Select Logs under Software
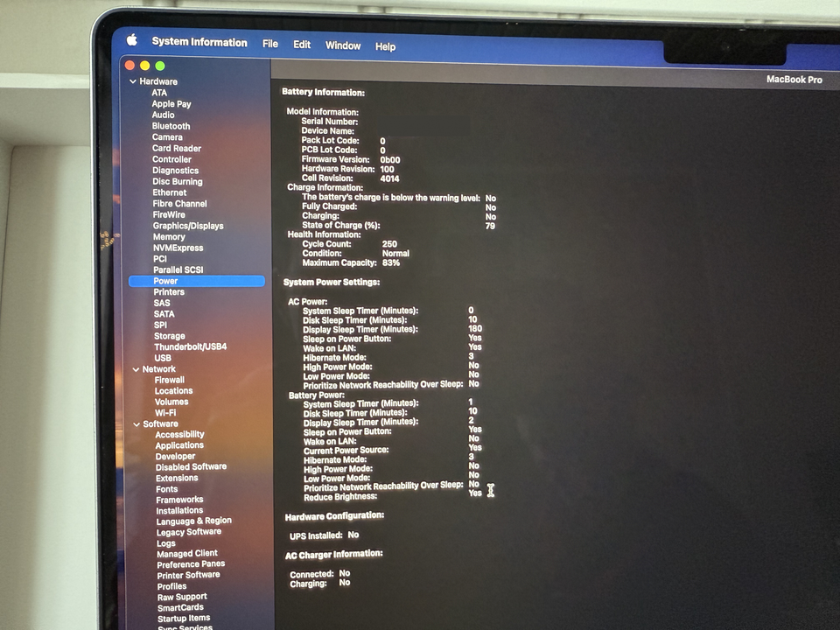This screenshot has height=630, width=840. point(165,543)
